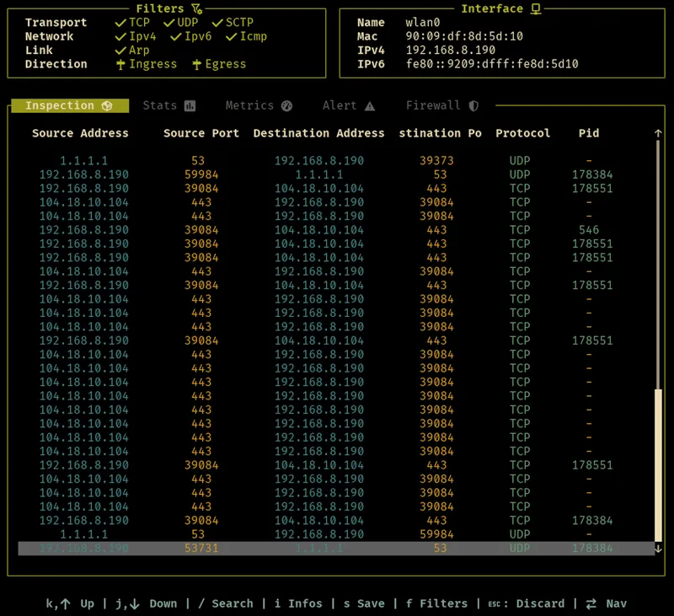The height and width of the screenshot is (616, 674).
Task: Click the Transport filter row label
Action: tap(56, 23)
